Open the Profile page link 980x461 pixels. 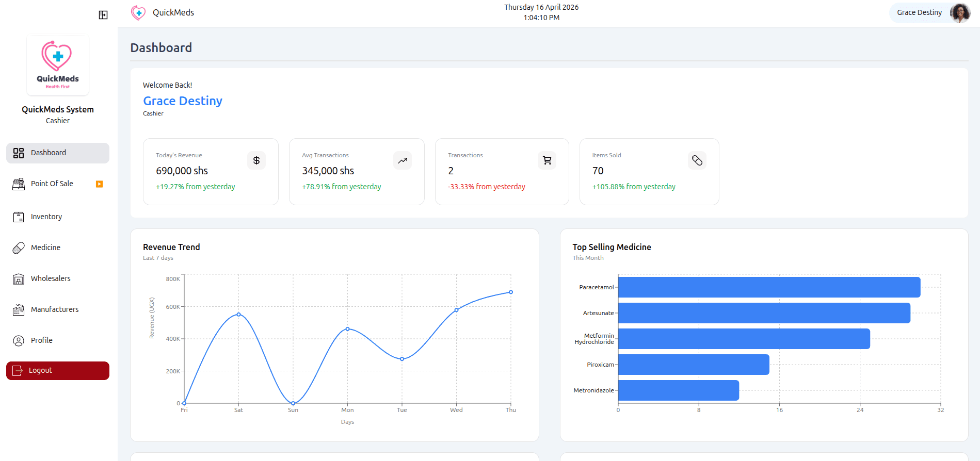(x=58, y=341)
